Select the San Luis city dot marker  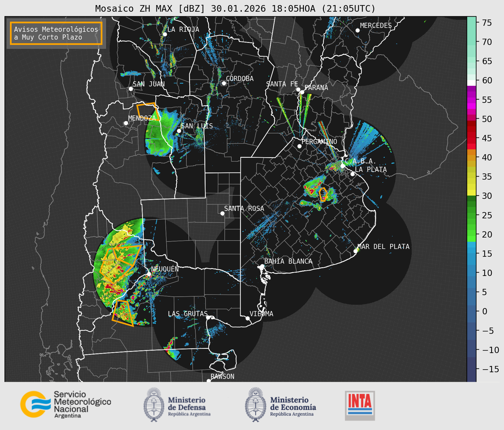179,131
